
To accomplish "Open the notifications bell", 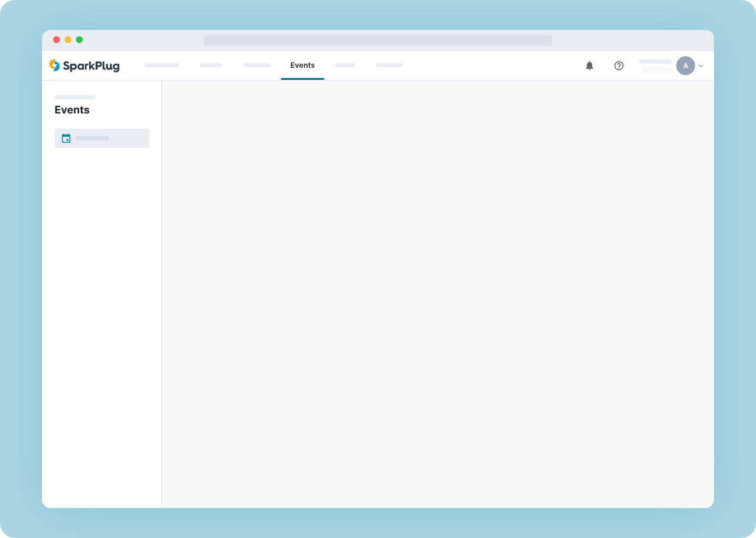I will click(590, 66).
